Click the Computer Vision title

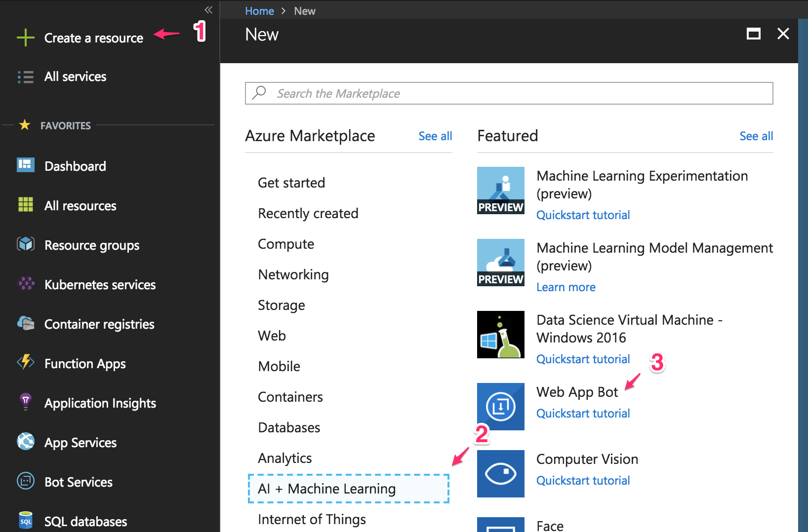point(587,459)
